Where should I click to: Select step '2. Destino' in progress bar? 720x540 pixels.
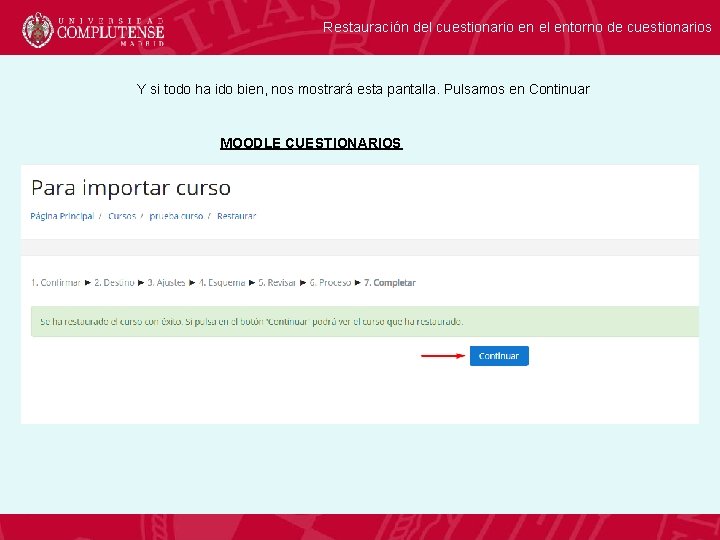[114, 282]
